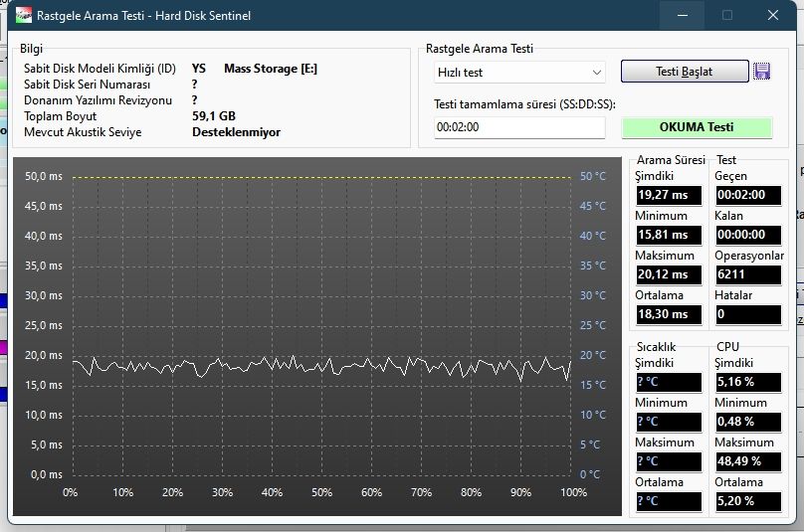Click the Mass Storage [E:] model text
This screenshot has width=804, height=532.
271,69
